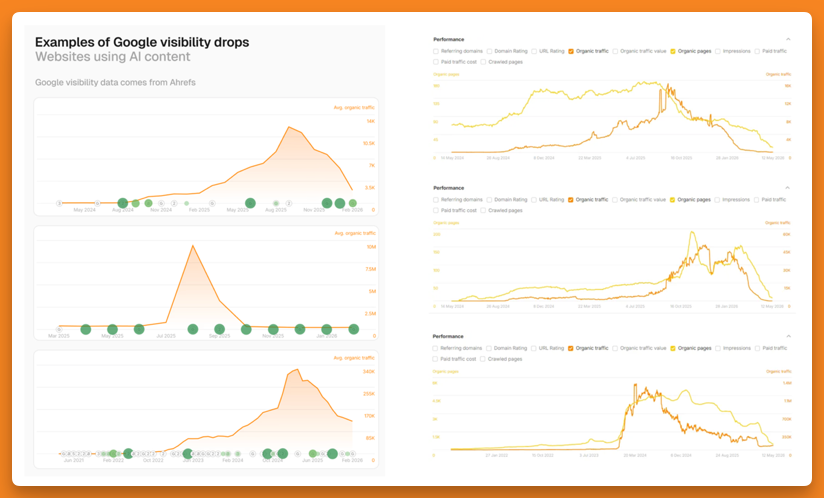The width and height of the screenshot is (824, 498).
Task: Uncheck Organic pages in bottom Performance panel
Action: 673,348
